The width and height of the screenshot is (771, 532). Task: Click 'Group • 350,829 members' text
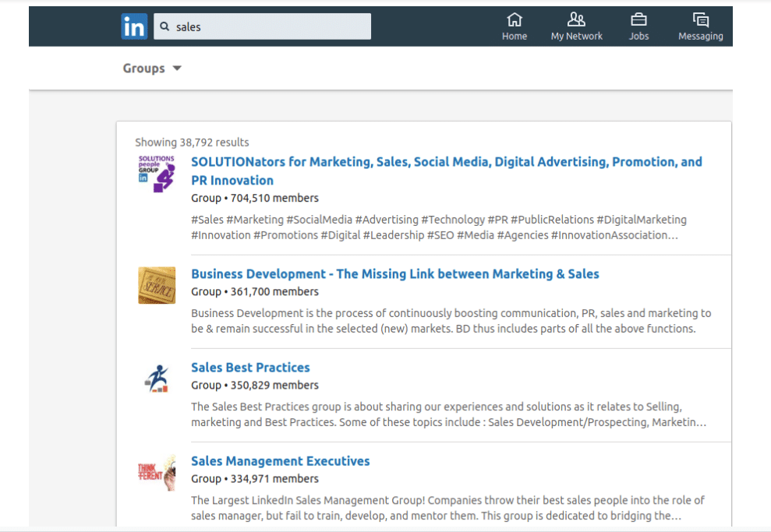(x=255, y=385)
